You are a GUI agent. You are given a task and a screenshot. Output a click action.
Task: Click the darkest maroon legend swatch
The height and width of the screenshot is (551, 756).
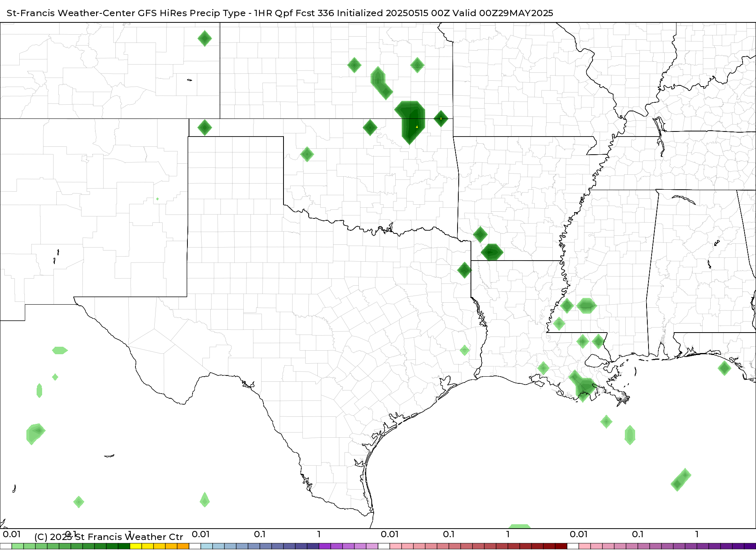(x=561, y=546)
